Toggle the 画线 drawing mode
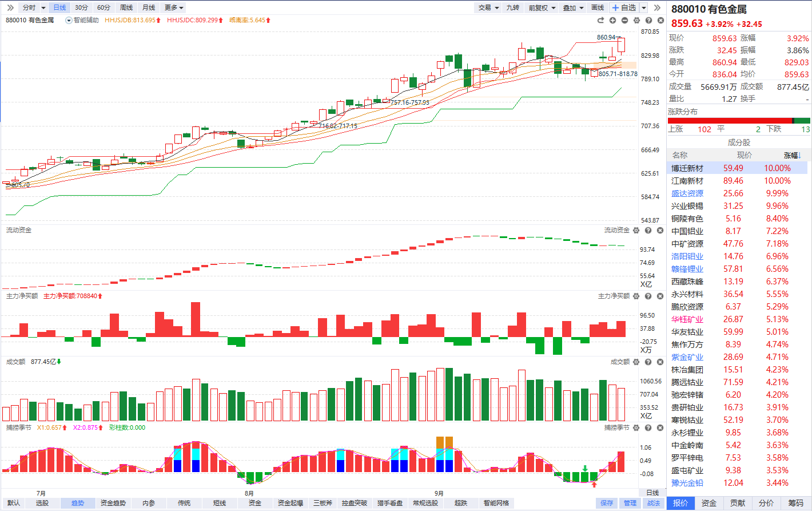Image resolution: width=812 pixels, height=511 pixels. coord(597,7)
